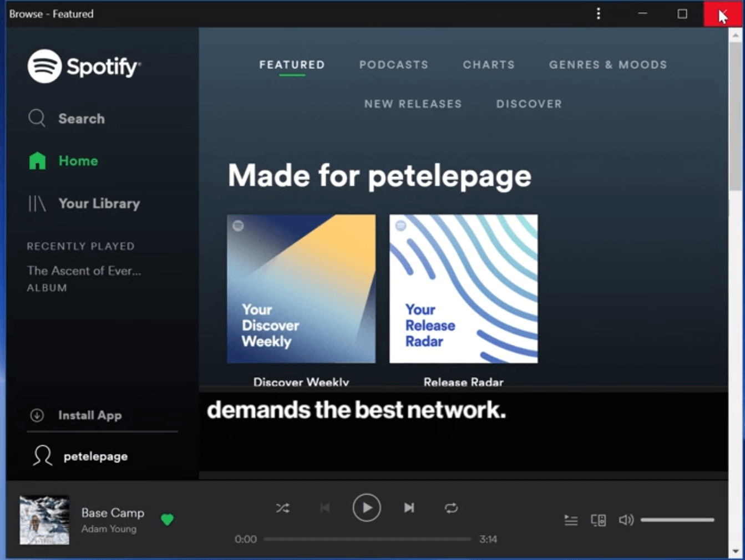Image resolution: width=745 pixels, height=560 pixels.
Task: Seek in the song progress bar
Action: [367, 539]
